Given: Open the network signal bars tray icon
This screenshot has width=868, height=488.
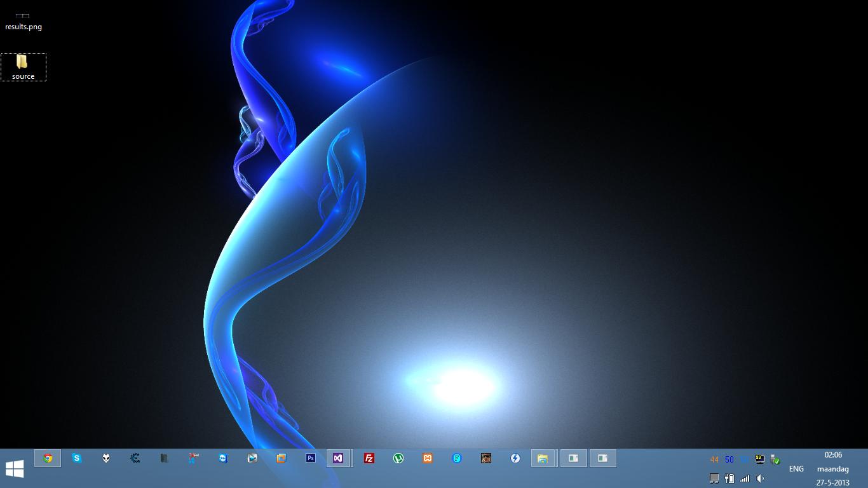Looking at the screenshot, I should 745,478.
